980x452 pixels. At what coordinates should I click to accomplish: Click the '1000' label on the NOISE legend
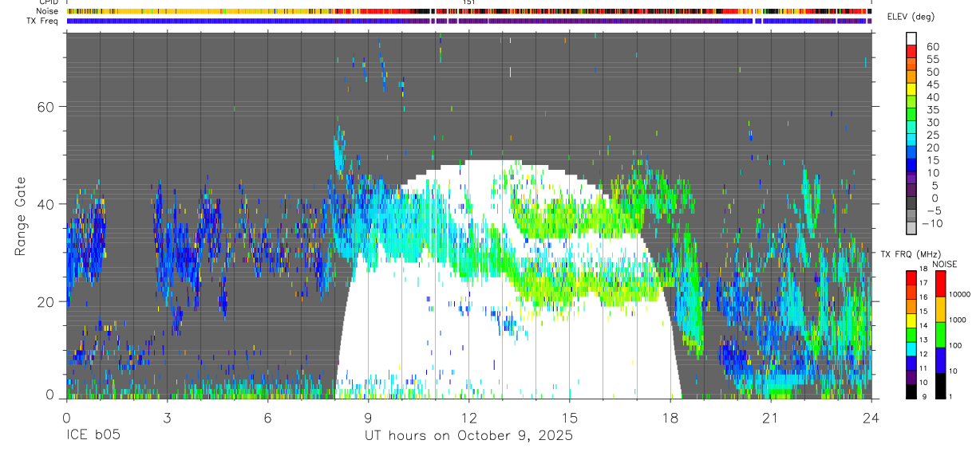pyautogui.click(x=957, y=320)
